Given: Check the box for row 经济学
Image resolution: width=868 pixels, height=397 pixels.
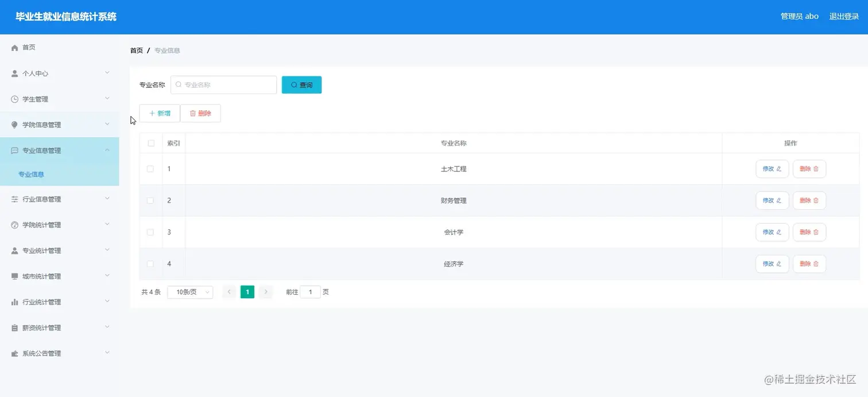Looking at the screenshot, I should tap(150, 264).
